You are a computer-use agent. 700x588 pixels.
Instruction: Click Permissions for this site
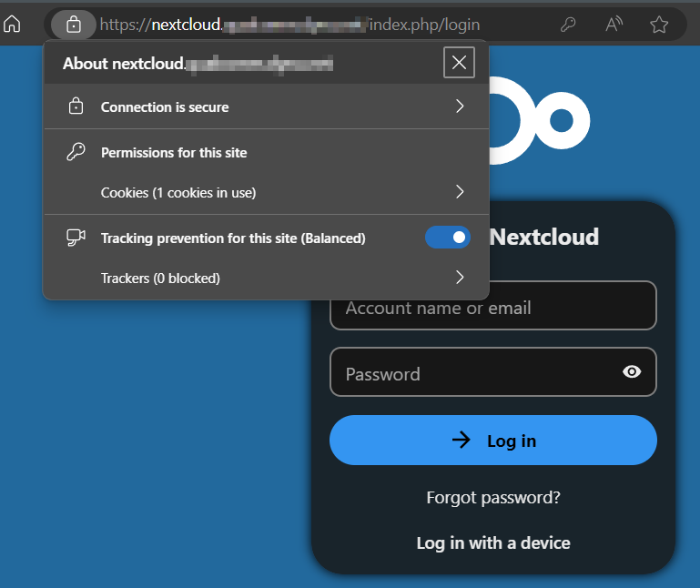coord(174,153)
